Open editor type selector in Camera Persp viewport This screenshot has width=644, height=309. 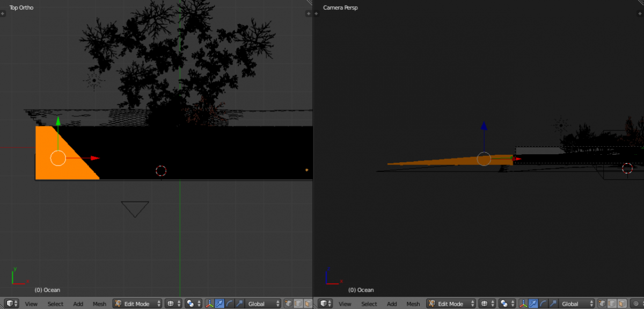pyautogui.click(x=326, y=304)
